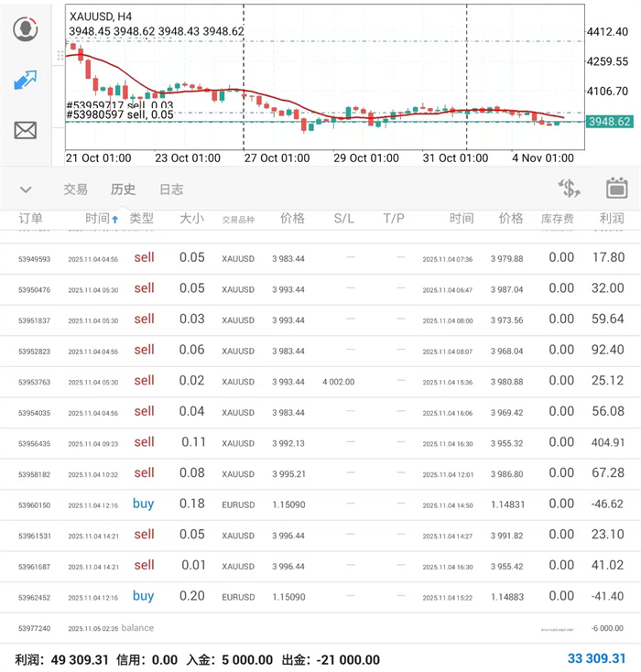Select order 53950476 row
This screenshot has width=641, height=672.
click(x=320, y=289)
